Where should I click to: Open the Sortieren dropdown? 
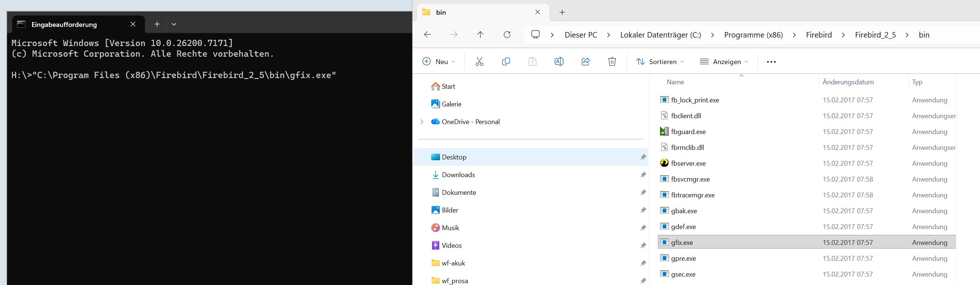[x=660, y=61]
